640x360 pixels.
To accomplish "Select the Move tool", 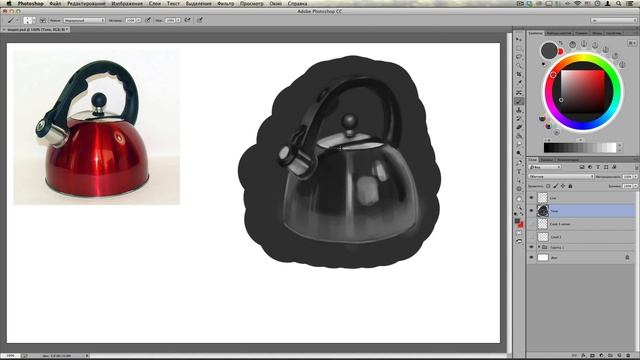I will point(519,39).
